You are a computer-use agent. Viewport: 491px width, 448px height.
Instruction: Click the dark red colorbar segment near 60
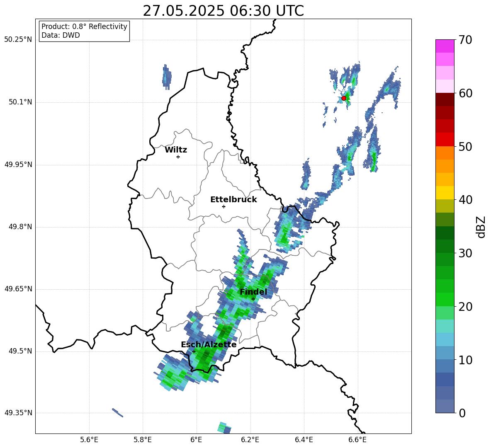coord(445,99)
